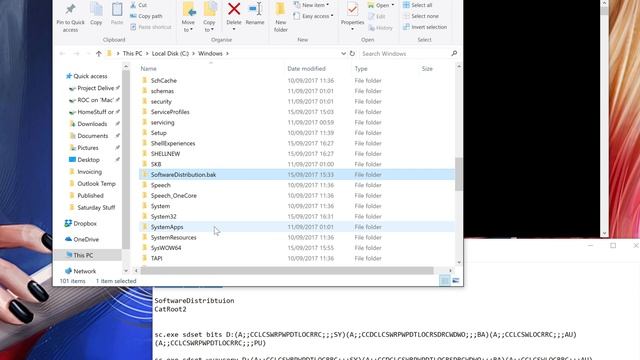640x360 pixels.
Task: Select the security folder
Action: tap(161, 101)
